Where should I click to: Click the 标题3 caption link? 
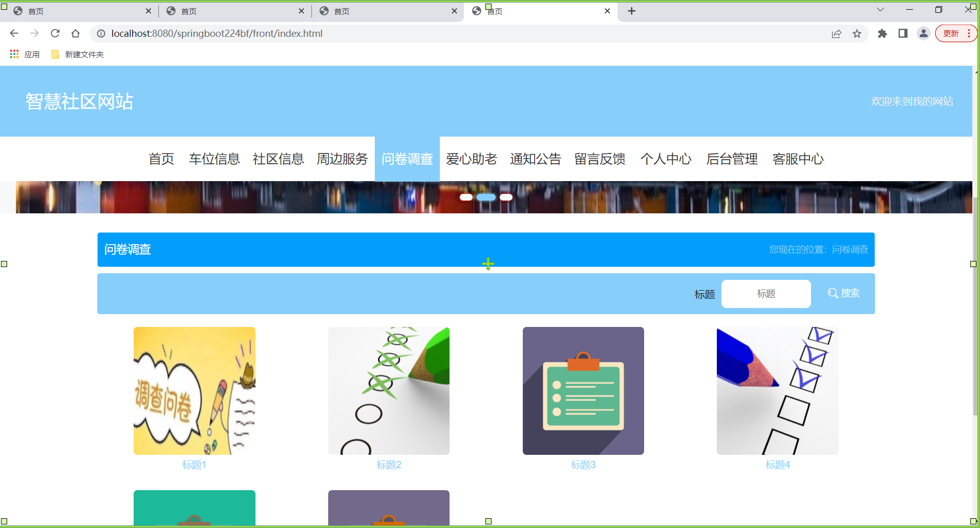pyautogui.click(x=583, y=465)
